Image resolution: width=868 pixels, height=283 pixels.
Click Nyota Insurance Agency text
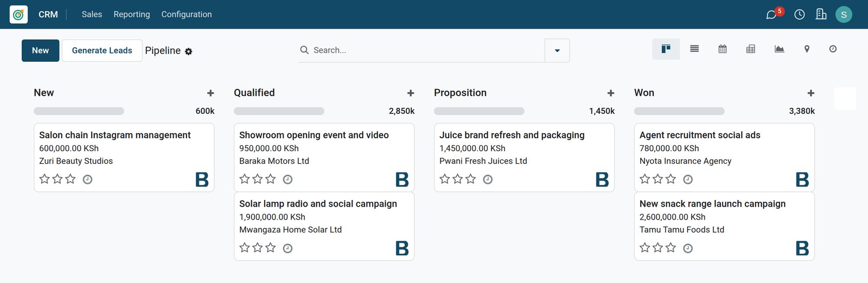686,161
